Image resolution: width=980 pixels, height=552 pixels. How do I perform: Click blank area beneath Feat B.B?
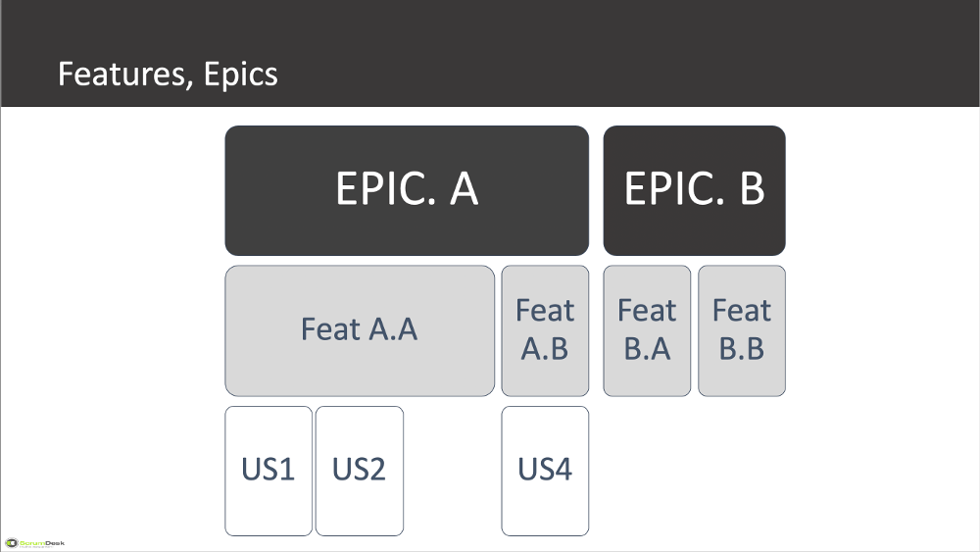[x=742, y=471]
